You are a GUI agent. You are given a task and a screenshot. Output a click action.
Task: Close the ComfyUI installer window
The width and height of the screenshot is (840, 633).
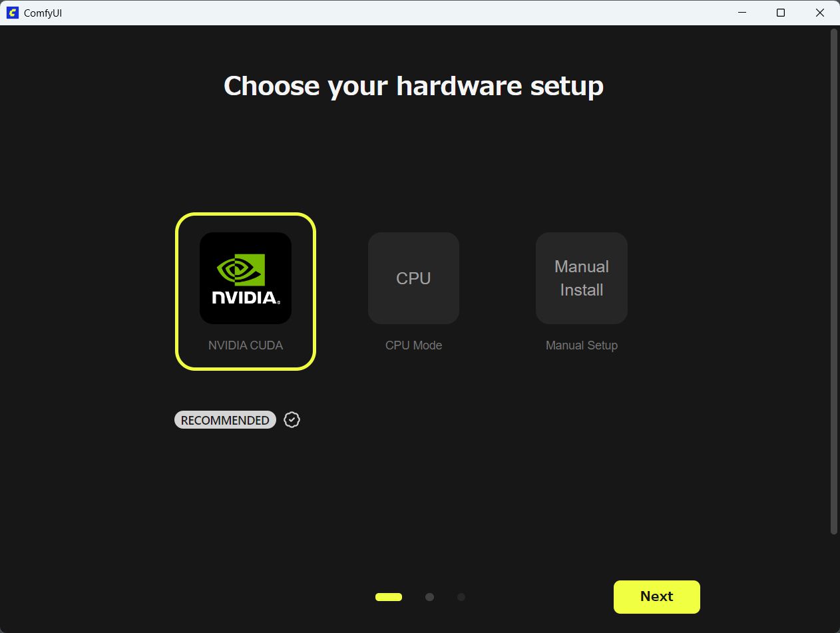pyautogui.click(x=820, y=13)
